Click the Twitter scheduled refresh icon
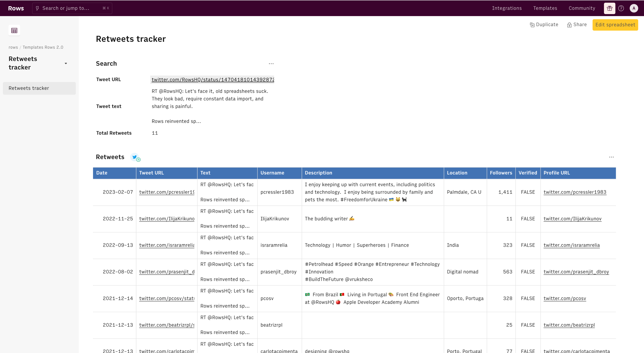Screen dimensions: 644x353 point(135,157)
